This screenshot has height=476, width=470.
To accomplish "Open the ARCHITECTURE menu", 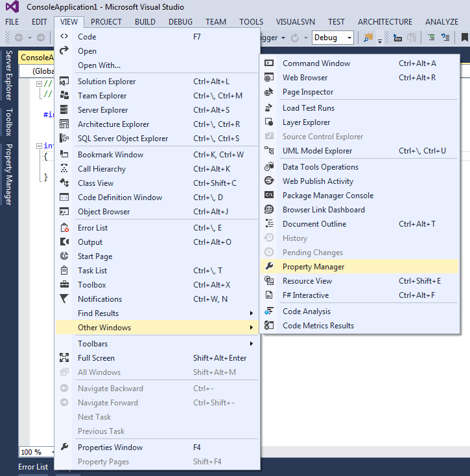I will point(385,22).
